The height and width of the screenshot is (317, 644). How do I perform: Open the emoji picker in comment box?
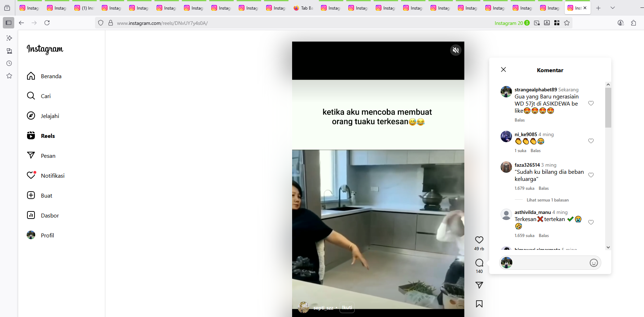point(594,263)
